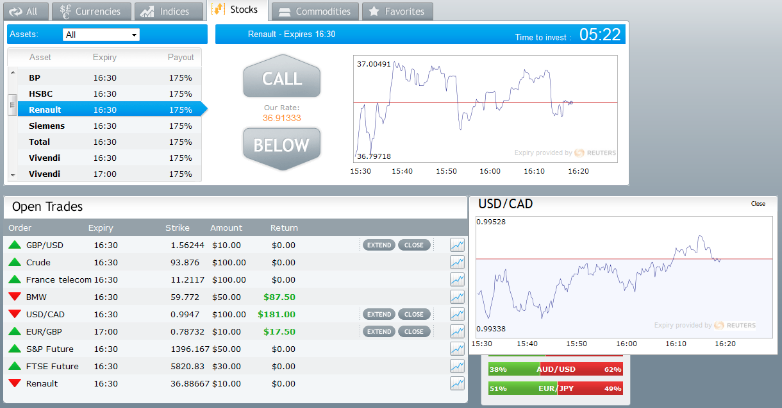This screenshot has height=408, width=782.
Task: Click the Return column header
Action: pos(284,227)
